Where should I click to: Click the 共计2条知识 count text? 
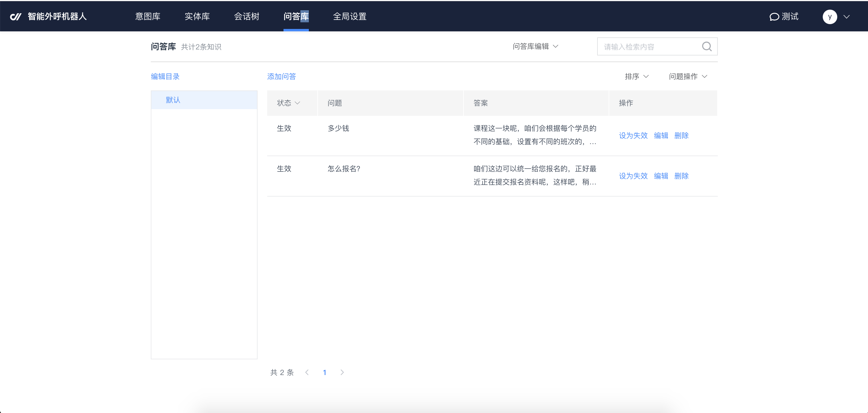coord(201,47)
